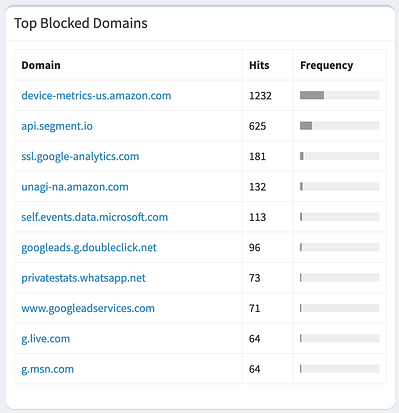Click the Top Blocked Domains title

(81, 23)
